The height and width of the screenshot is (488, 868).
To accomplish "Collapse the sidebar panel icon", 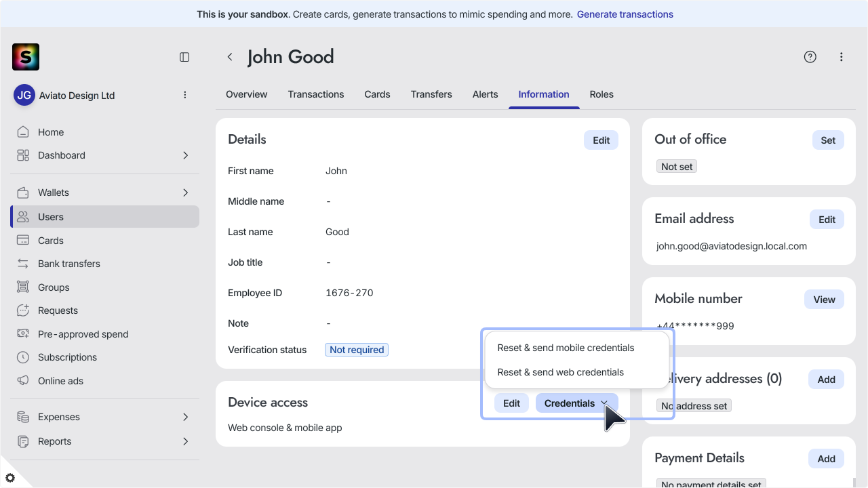I will [x=184, y=57].
